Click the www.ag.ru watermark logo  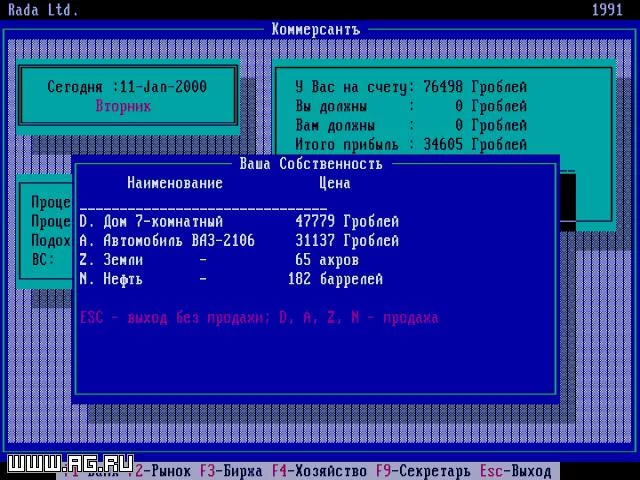[71, 464]
